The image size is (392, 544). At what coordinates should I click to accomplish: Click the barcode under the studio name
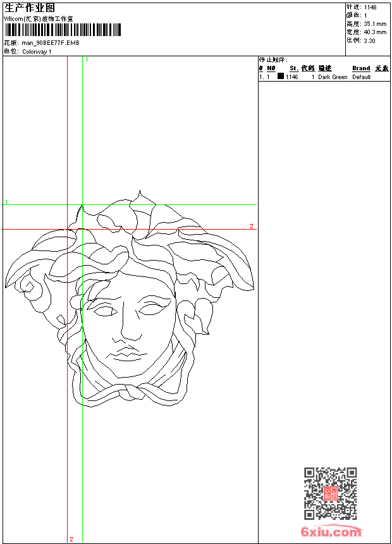coord(63,30)
